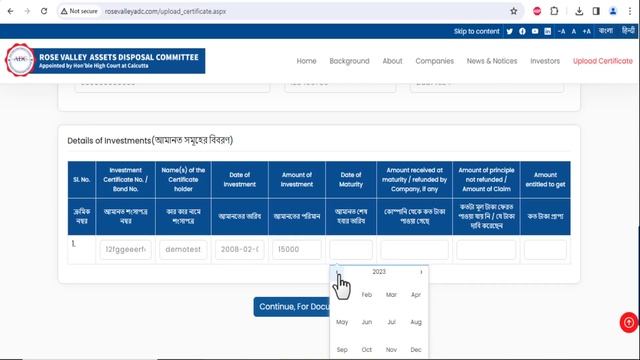Select Feb in the month picker
The width and height of the screenshot is (640, 360).
coord(367,295)
